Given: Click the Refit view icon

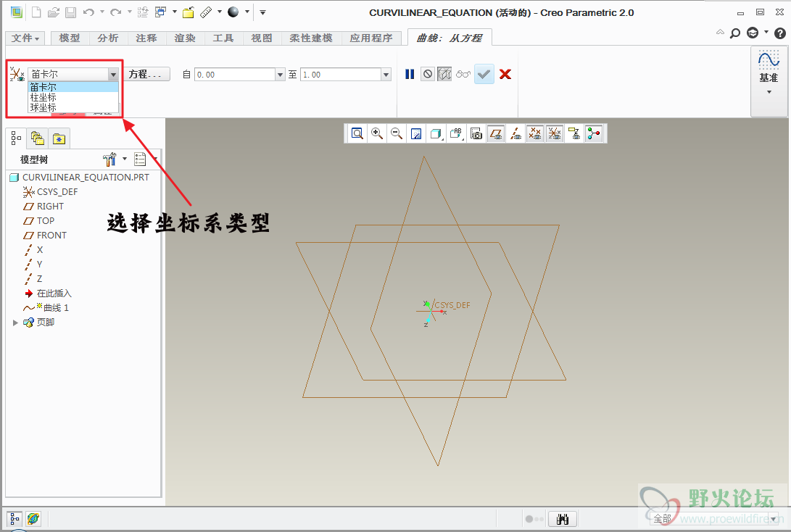Looking at the screenshot, I should pyautogui.click(x=357, y=133).
